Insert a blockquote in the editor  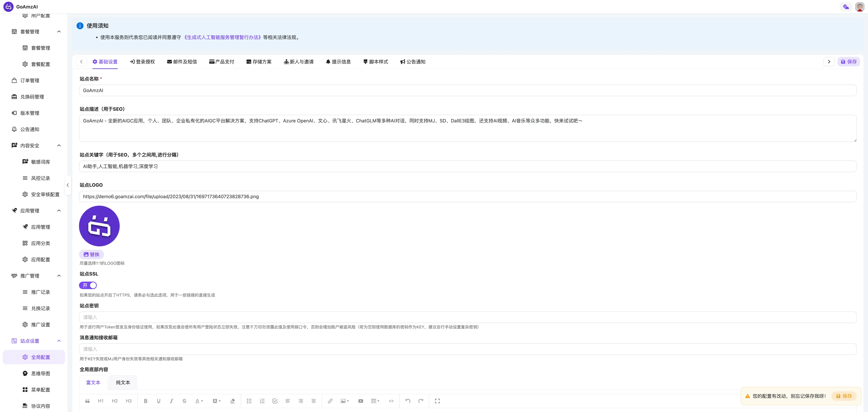pyautogui.click(x=87, y=401)
